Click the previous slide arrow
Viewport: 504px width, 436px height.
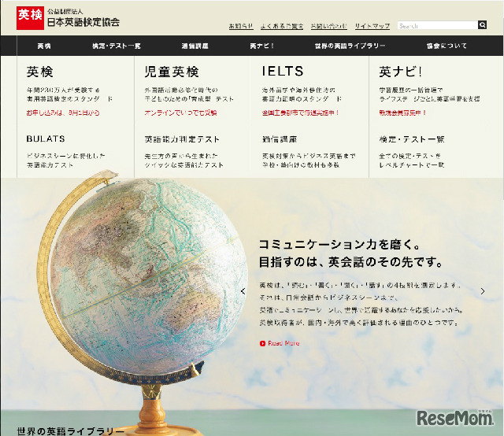(243, 291)
